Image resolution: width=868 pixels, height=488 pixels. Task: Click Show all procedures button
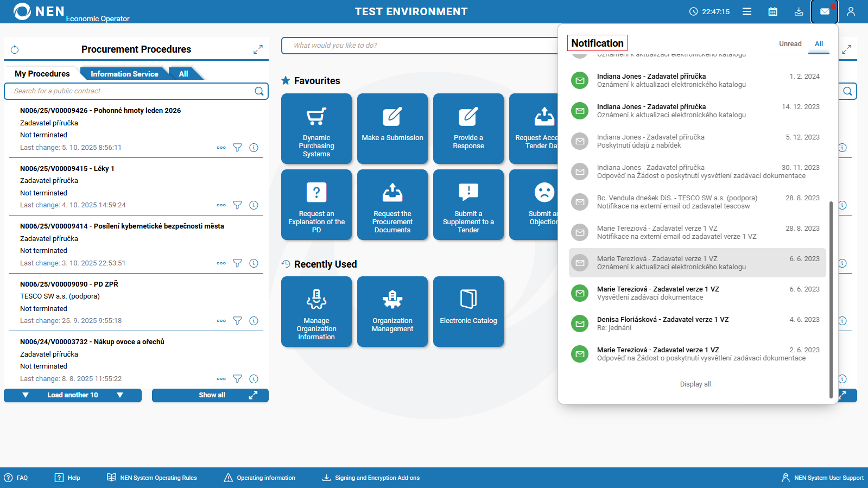tap(210, 395)
